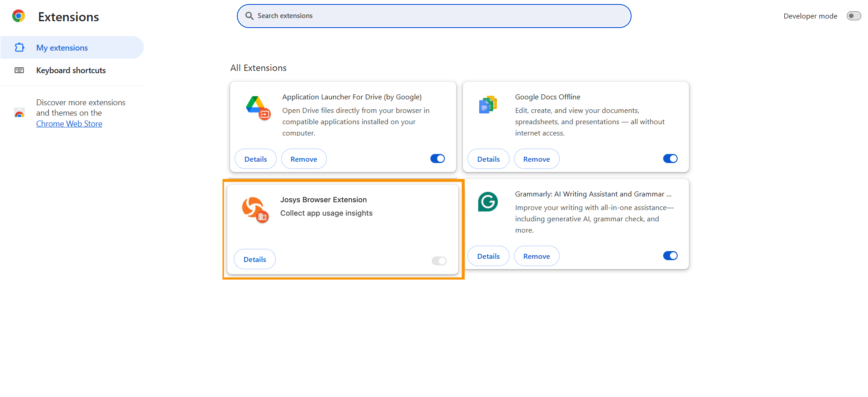Open Keyboard shortcuts page
Viewport: 868px width, 397px height.
point(72,70)
